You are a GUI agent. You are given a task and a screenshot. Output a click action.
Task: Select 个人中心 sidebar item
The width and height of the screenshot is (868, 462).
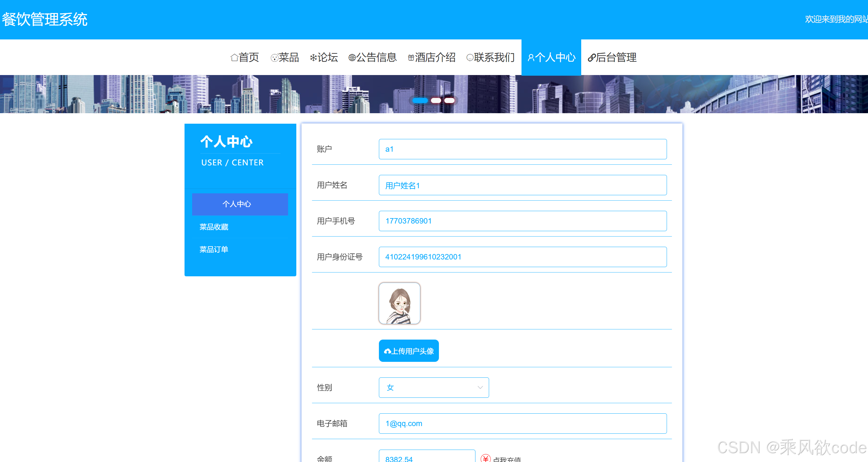(x=239, y=204)
